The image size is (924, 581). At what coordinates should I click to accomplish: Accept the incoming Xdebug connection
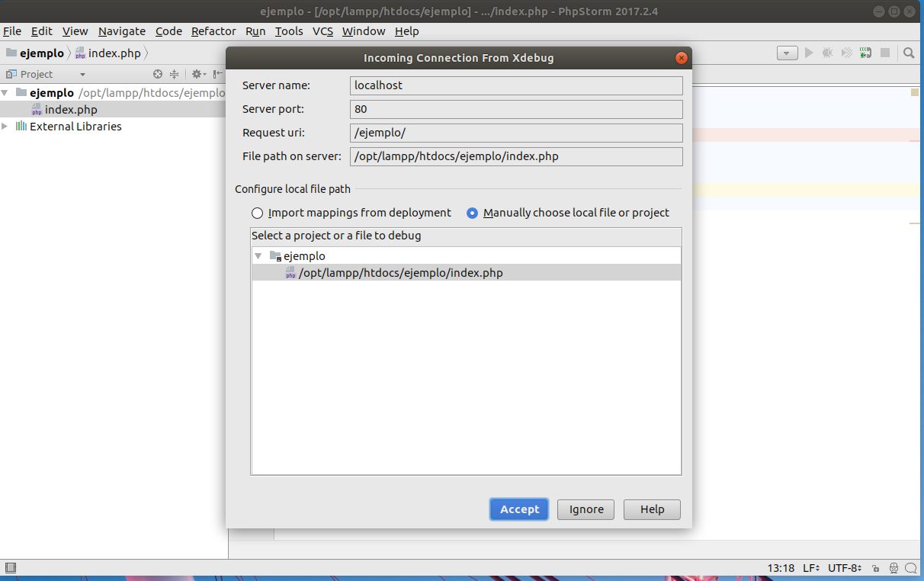[x=518, y=509]
